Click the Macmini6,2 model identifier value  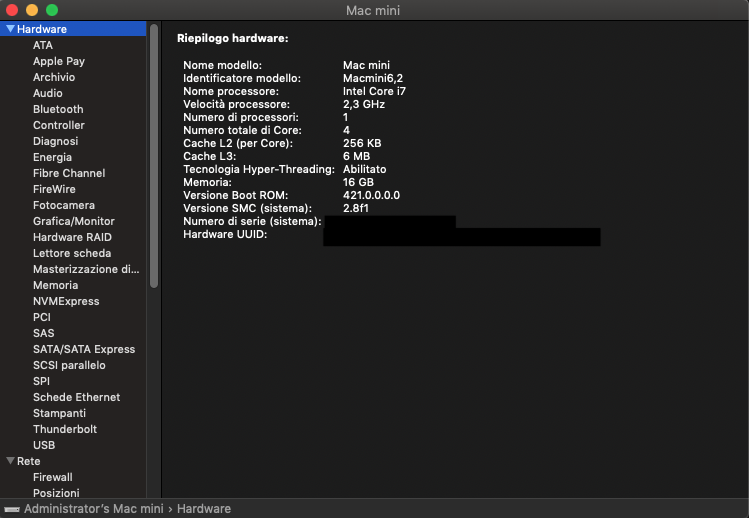click(373, 78)
